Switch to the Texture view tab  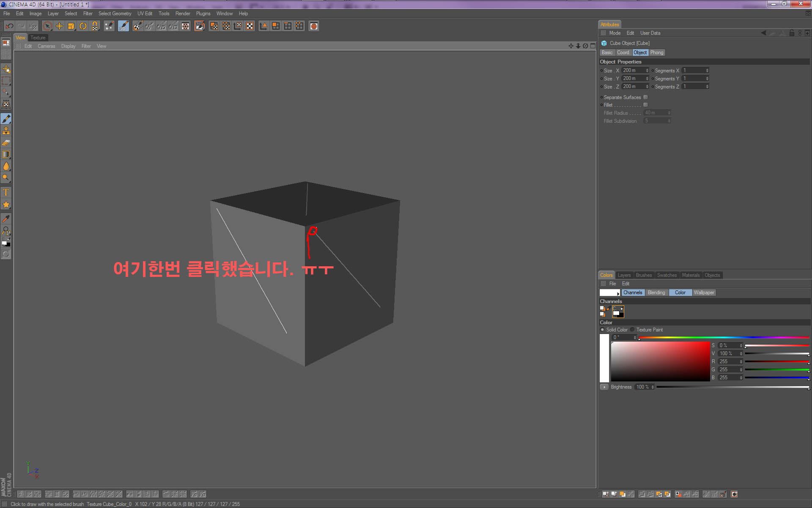tap(38, 38)
